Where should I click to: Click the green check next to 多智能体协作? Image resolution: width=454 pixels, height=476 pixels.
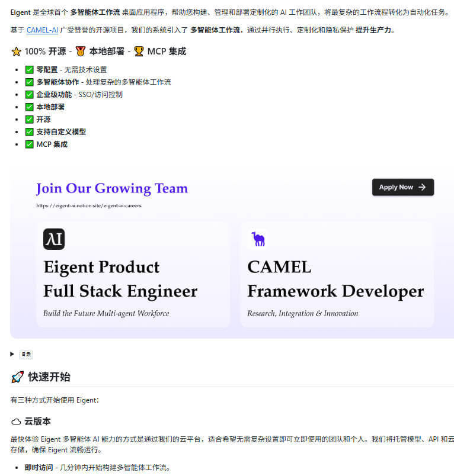[30, 82]
